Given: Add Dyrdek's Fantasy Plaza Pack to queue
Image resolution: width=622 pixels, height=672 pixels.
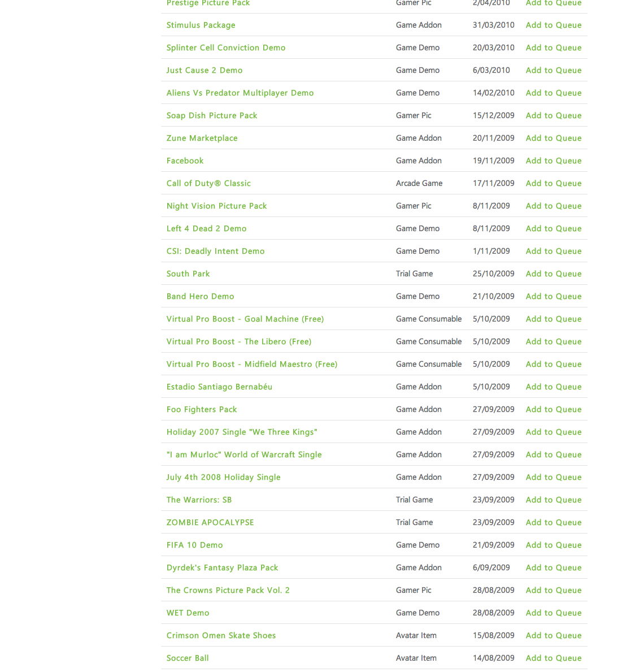Looking at the screenshot, I should [x=554, y=568].
